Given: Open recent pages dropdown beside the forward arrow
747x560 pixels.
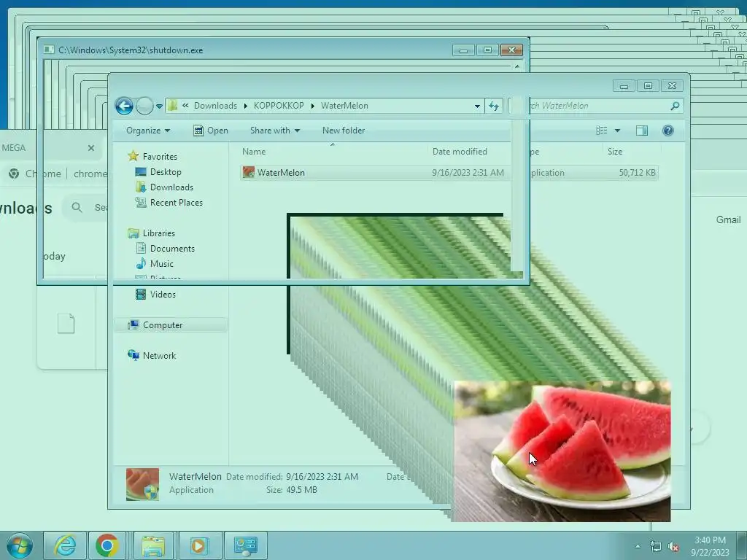Looking at the screenshot, I should click(x=159, y=106).
